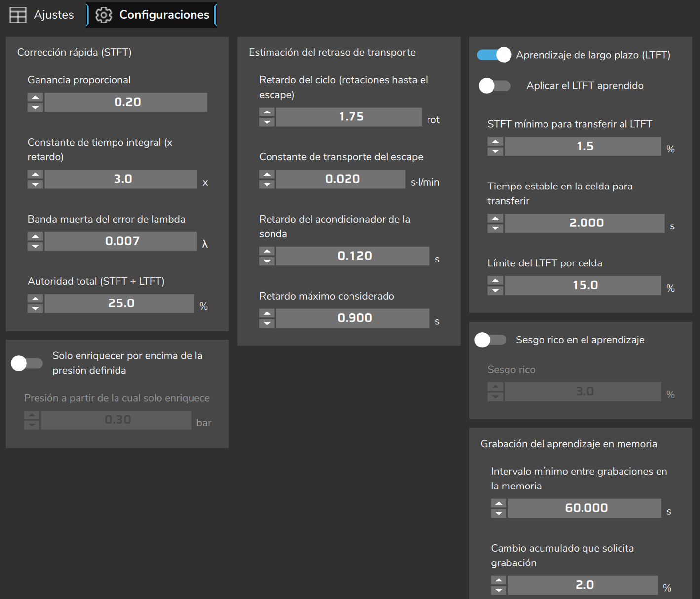Raise Banda muerta del error de lambda
The image size is (700, 599).
(x=35, y=237)
